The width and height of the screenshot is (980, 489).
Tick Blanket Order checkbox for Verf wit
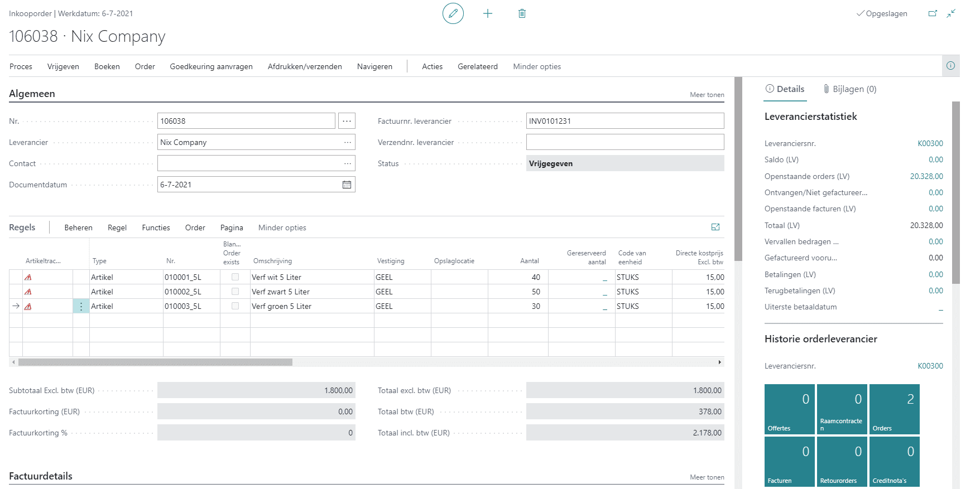click(x=235, y=277)
